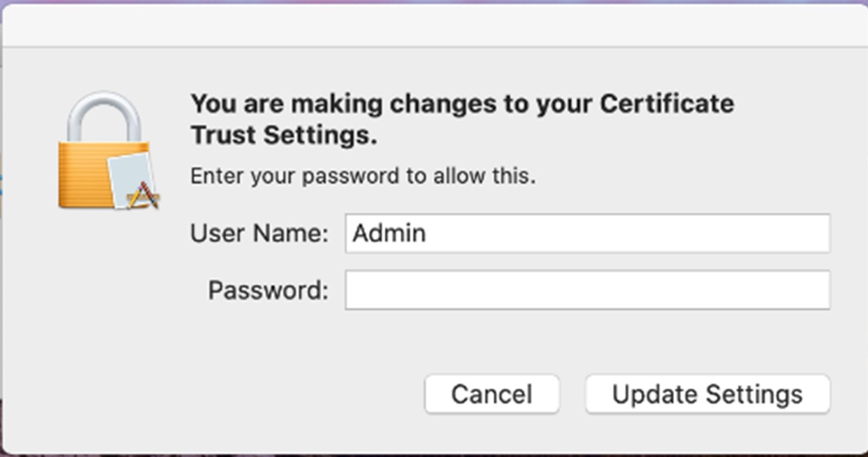Image resolution: width=868 pixels, height=457 pixels.
Task: Click the pencil and ruler emblem on badge
Action: pyautogui.click(x=143, y=195)
